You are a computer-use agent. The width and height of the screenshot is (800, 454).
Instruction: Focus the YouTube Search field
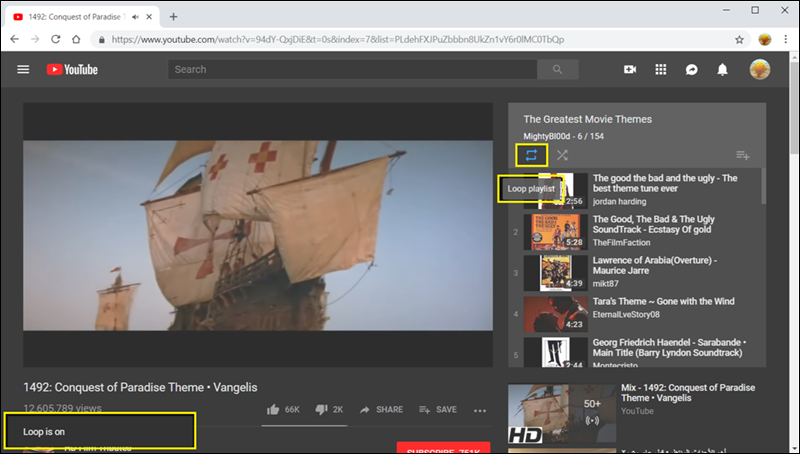click(353, 69)
